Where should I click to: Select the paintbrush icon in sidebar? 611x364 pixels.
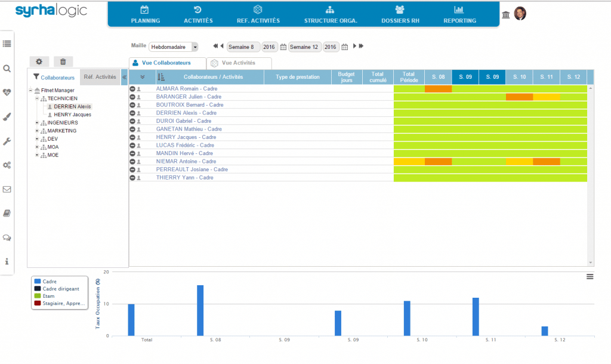coord(7,117)
